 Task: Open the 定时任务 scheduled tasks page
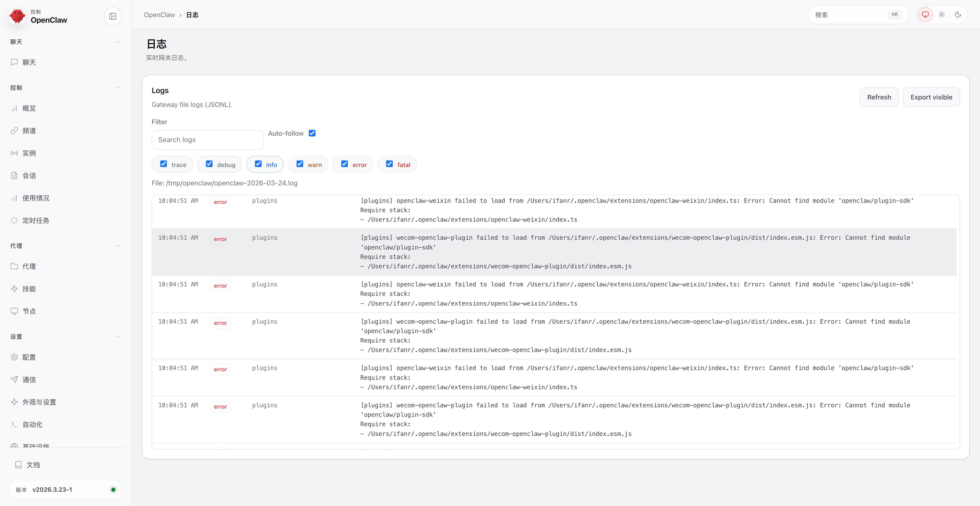(35, 221)
